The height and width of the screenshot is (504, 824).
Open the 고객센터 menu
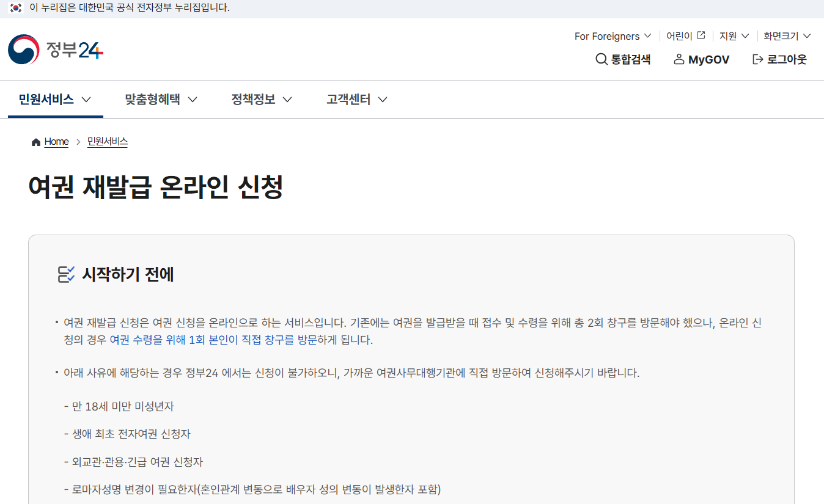(x=348, y=99)
